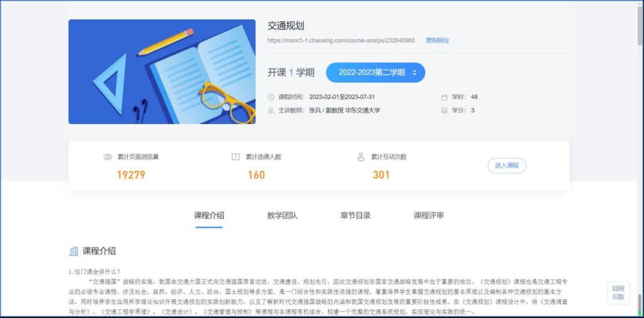Click the person icon beside 累计互动次数
Viewport: 644px width, 318px height.
[x=361, y=157]
